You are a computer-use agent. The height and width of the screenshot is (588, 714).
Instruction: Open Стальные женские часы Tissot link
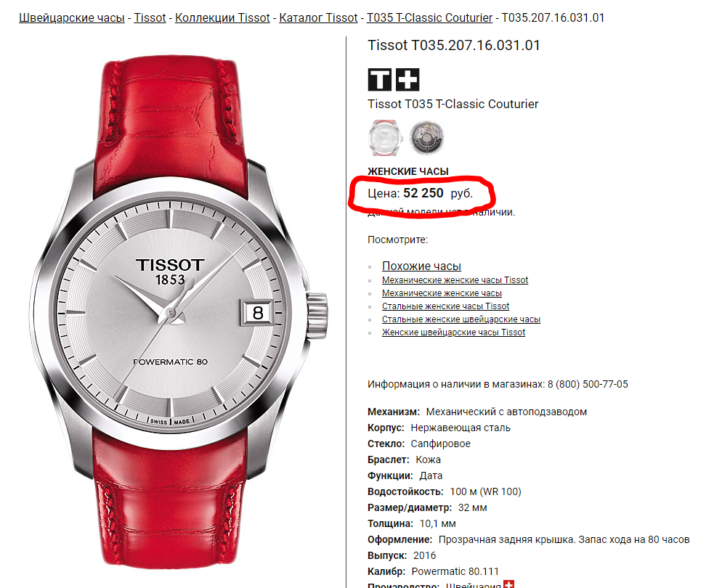tap(445, 306)
